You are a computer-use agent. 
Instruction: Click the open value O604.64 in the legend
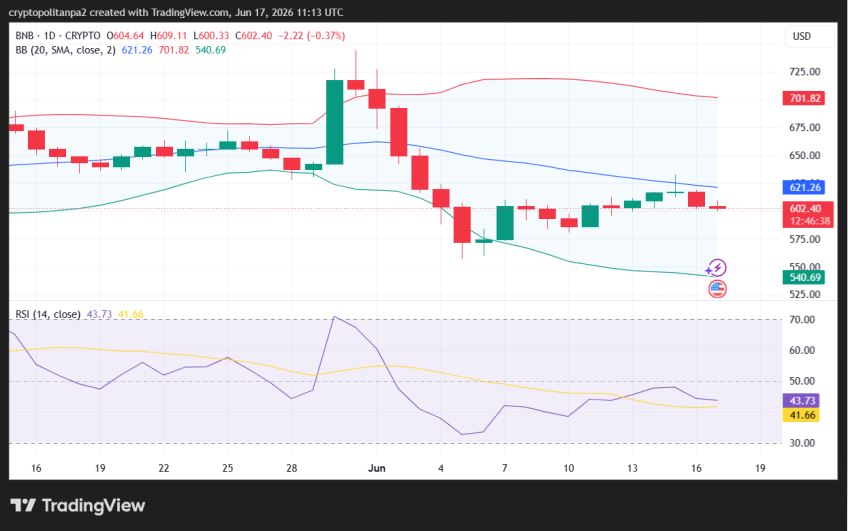pos(125,36)
